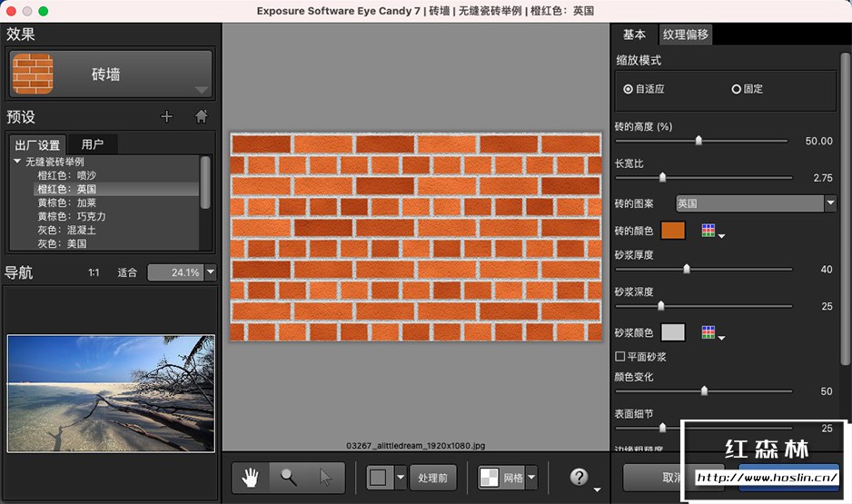Set navigator zoom to 1:1
The image size is (852, 504).
click(94, 272)
